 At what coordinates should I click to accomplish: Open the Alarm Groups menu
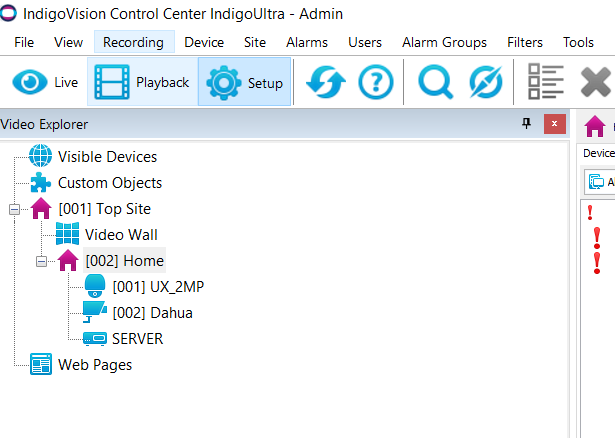click(x=444, y=42)
